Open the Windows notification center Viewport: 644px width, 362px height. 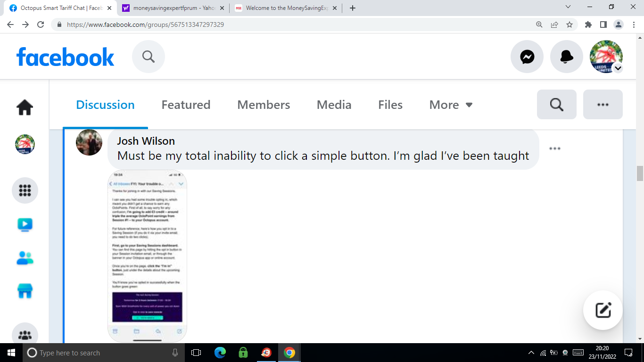(628, 353)
